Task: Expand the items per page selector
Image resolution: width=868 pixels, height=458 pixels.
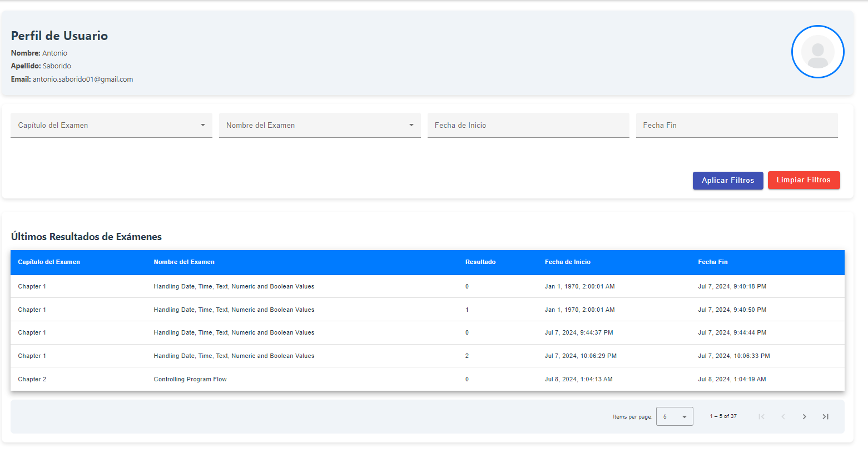Action: click(x=674, y=416)
